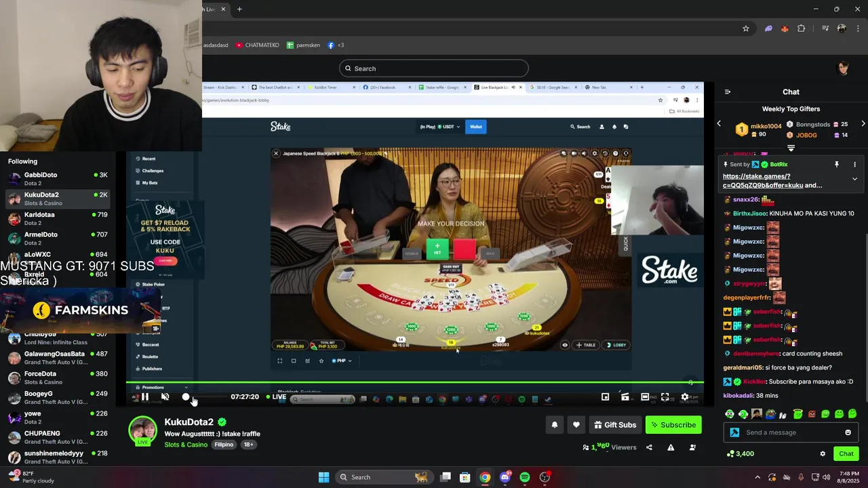Viewport: 868px width, 488px height.
Task: Show next Weekly Top Gifters
Action: pos(863,123)
